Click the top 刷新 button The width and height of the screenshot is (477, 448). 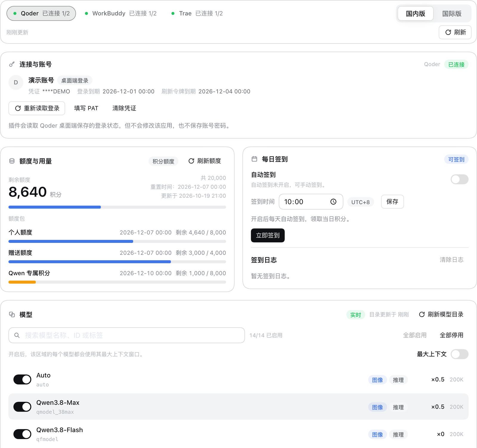point(455,32)
